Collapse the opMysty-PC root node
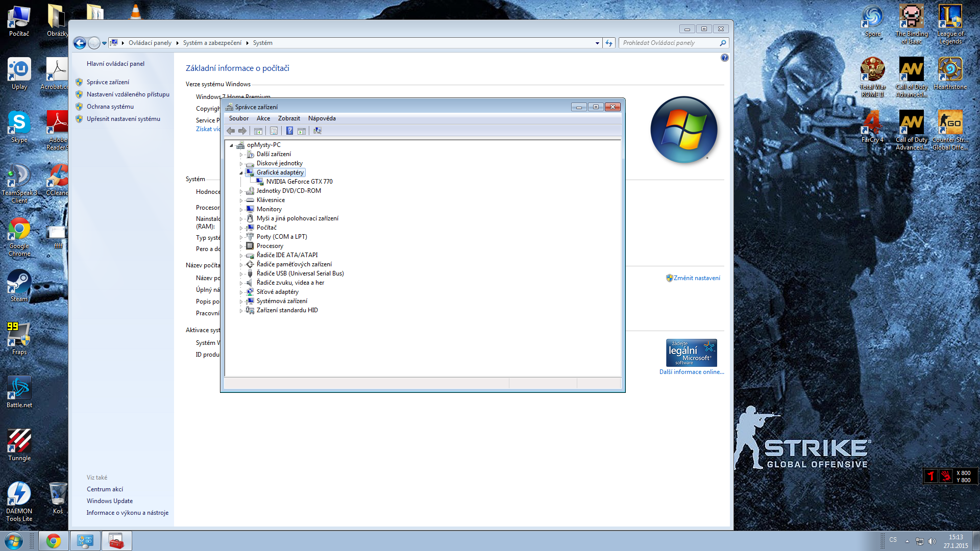 point(232,145)
